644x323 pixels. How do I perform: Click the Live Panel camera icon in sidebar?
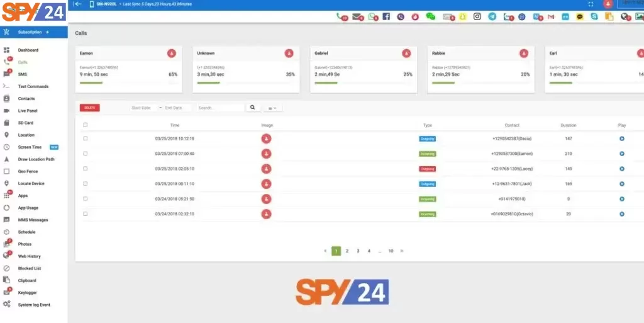click(6, 111)
